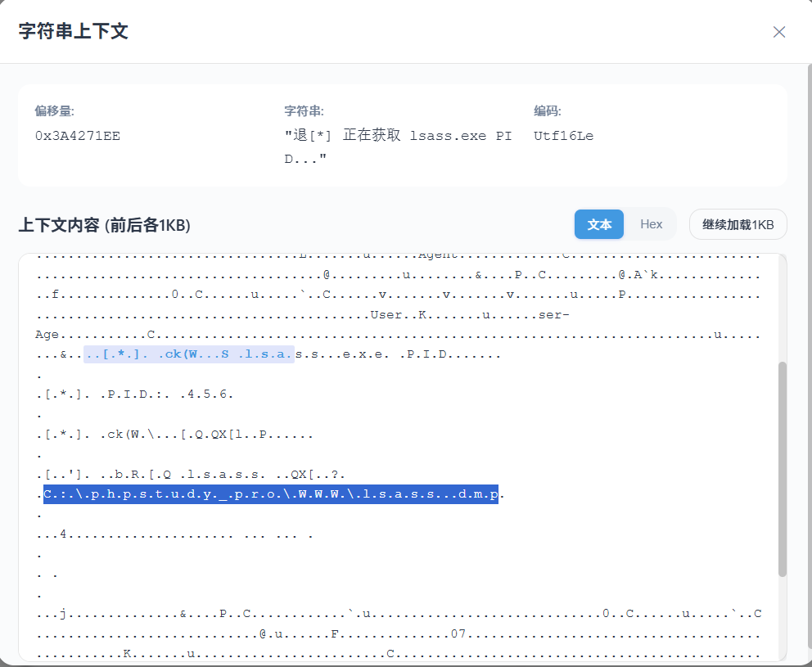Click the light-blue highlighted lsass text

coord(189,354)
